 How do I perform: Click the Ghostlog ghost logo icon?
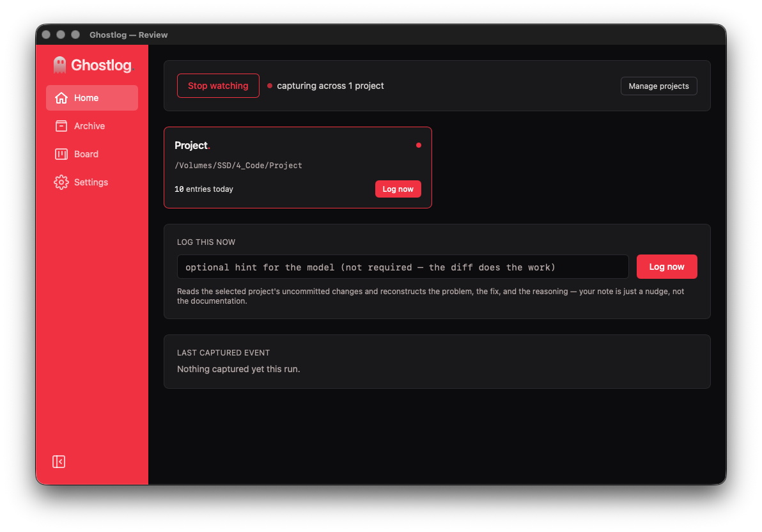60,65
